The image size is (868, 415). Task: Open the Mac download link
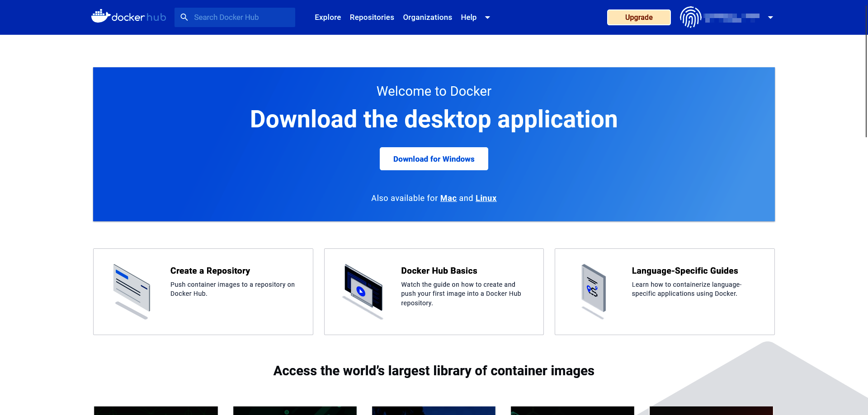click(448, 198)
